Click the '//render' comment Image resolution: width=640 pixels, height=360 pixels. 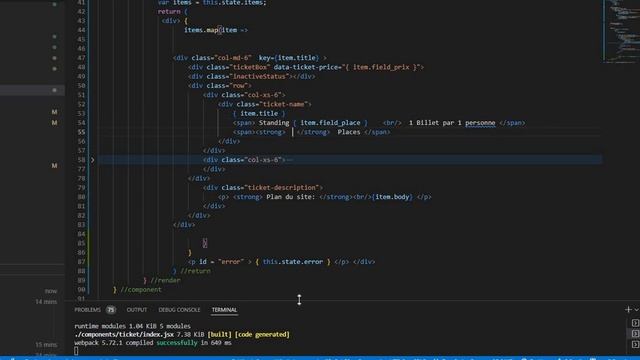[x=165, y=280]
